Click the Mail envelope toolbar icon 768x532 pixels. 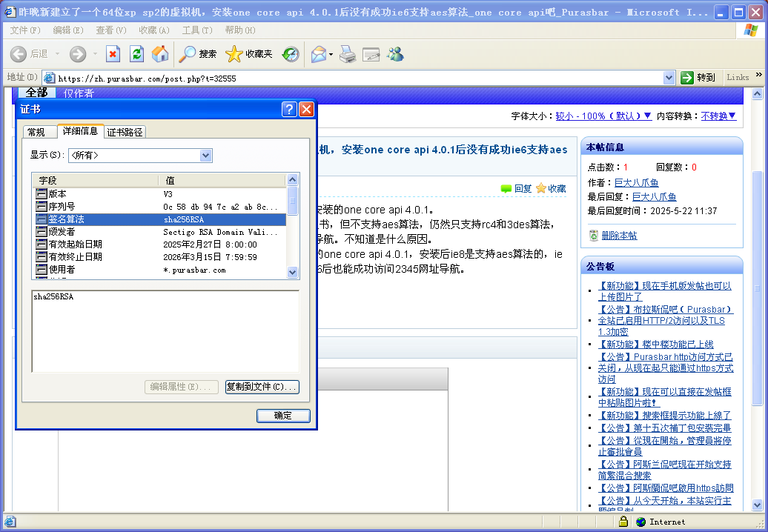[318, 54]
